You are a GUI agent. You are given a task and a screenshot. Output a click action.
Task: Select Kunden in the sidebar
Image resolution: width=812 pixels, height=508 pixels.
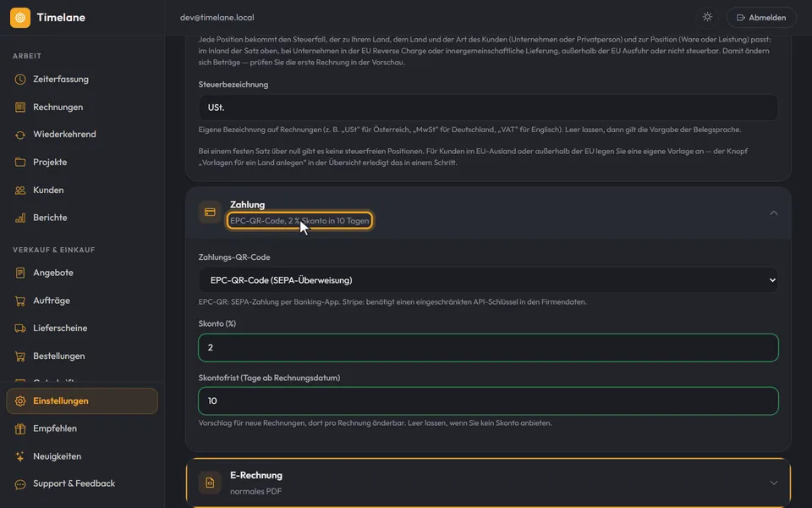click(x=82, y=190)
